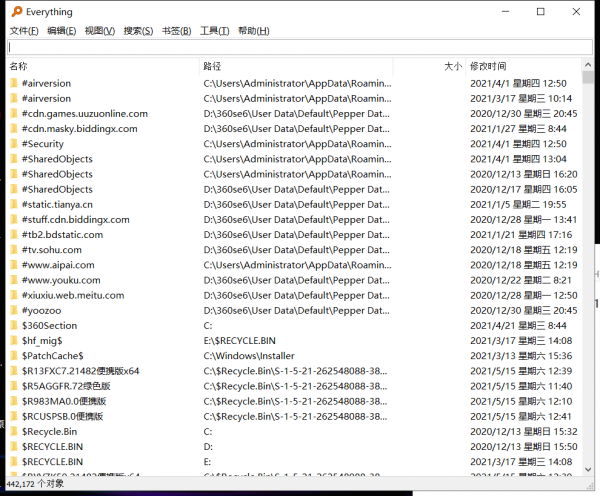Click the Everything app icon in title bar
The width and height of the screenshot is (600, 496).
(x=16, y=12)
